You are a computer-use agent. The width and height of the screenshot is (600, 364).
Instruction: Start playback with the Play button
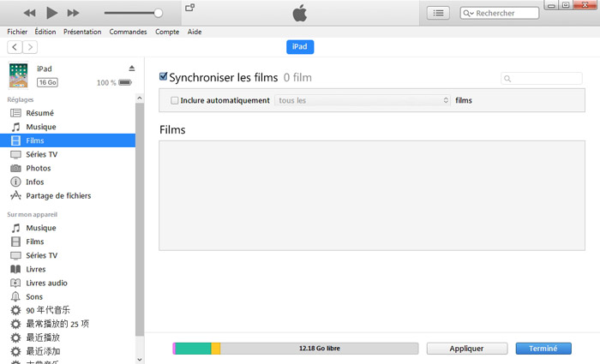click(x=51, y=13)
